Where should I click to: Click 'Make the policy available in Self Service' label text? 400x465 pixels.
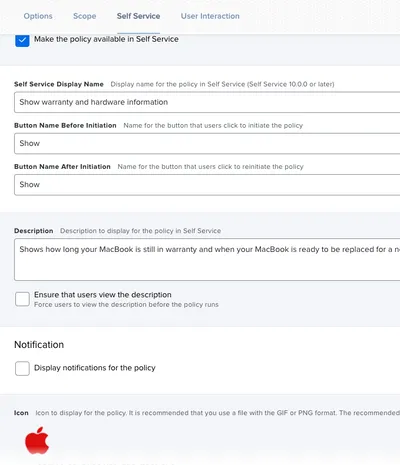pos(106,39)
